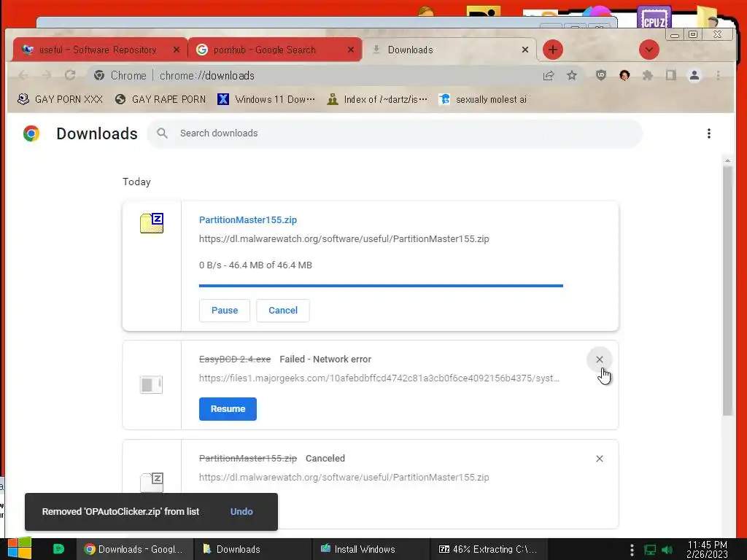Screen dimensions: 747x560
Task: Toggle the browser side panel icon
Action: 671,75
